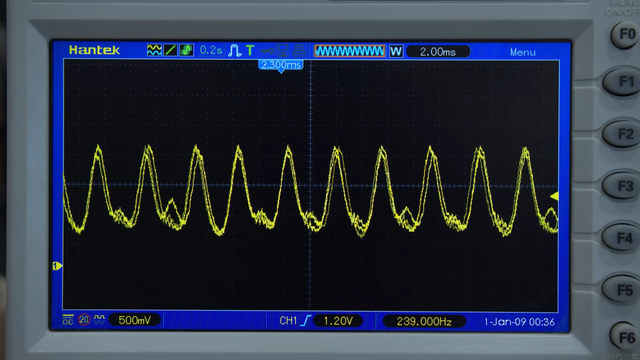Click the Hantek logo on screen
This screenshot has width=640, height=360.
point(94,50)
